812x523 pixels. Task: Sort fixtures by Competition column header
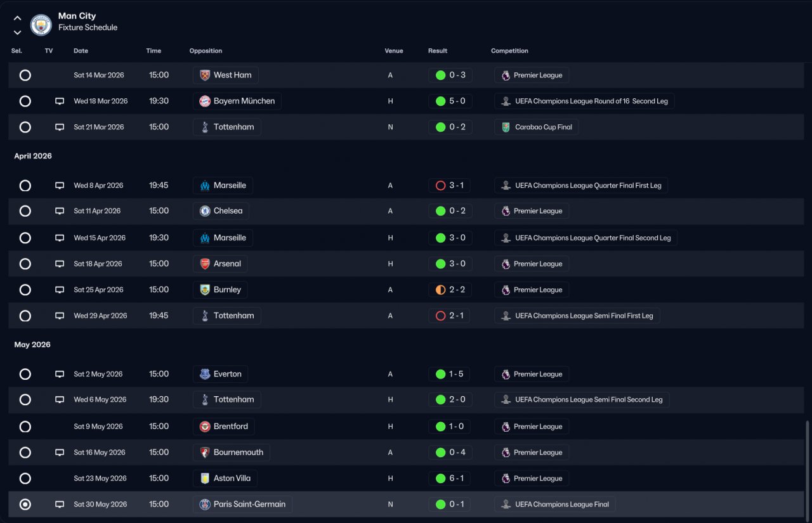pos(509,51)
